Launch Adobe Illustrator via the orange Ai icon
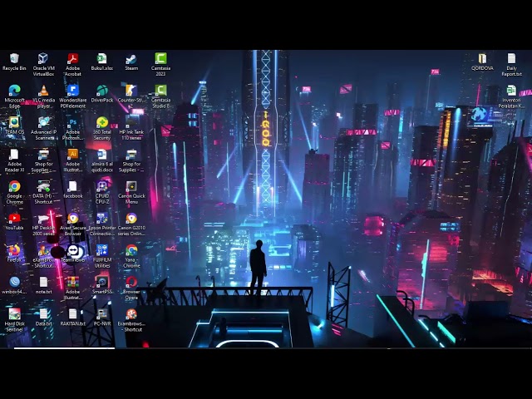The height and width of the screenshot is (399, 532). (x=72, y=160)
